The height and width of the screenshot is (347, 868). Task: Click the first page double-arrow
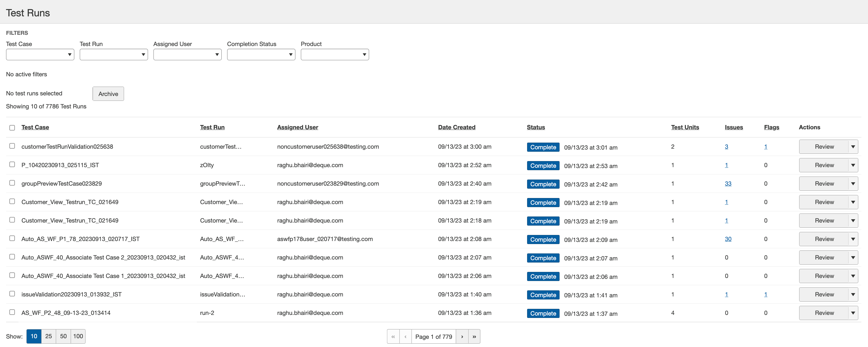pyautogui.click(x=393, y=337)
